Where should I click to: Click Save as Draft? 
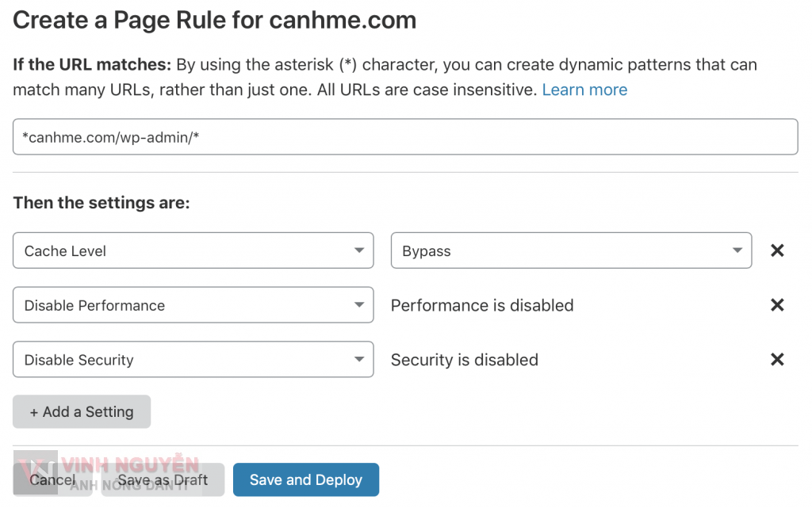[x=163, y=480]
